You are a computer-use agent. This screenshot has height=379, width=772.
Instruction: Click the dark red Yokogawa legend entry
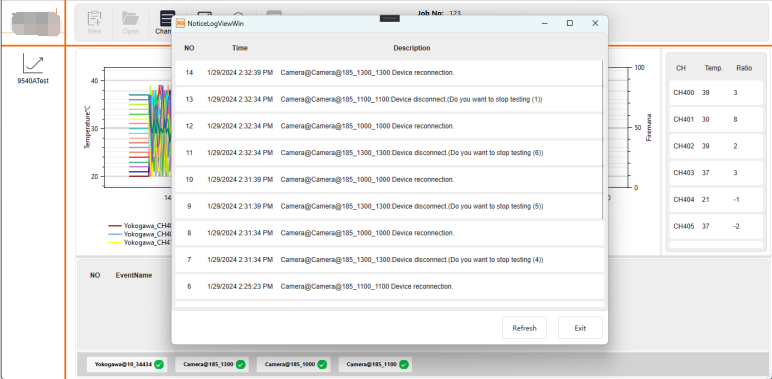[139, 226]
